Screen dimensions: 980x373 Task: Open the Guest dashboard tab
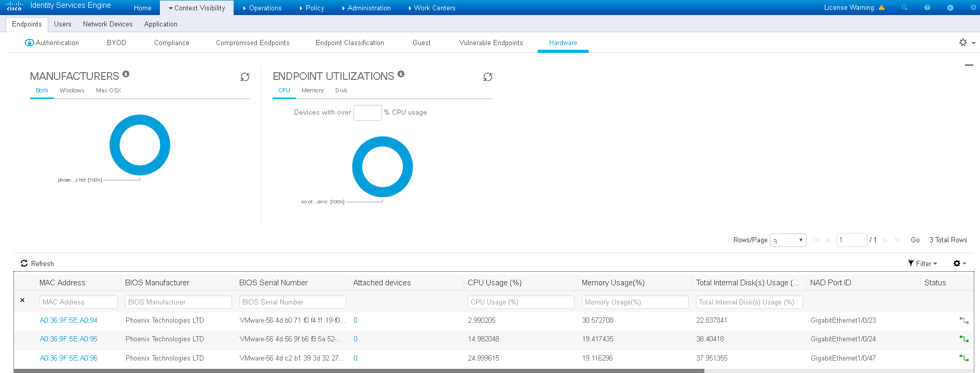[421, 43]
